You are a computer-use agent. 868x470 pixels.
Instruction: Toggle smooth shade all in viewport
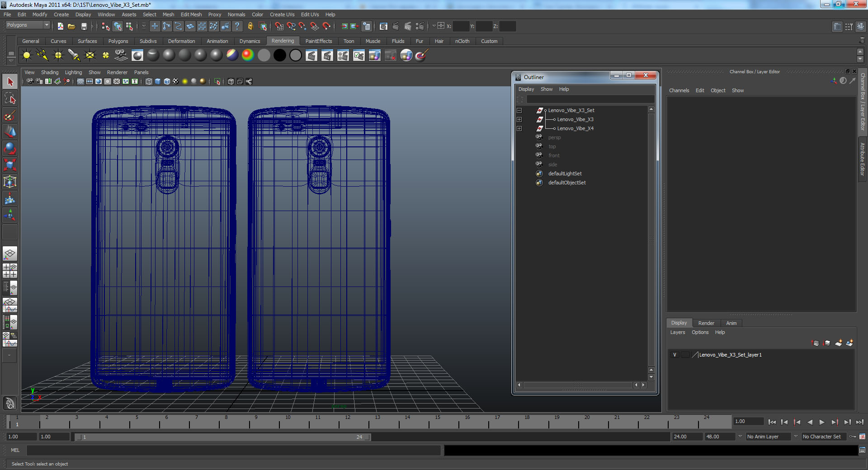pos(158,81)
